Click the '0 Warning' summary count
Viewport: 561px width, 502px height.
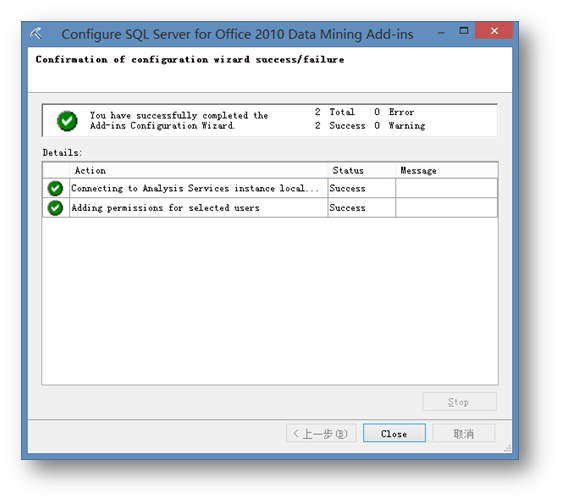(400, 126)
